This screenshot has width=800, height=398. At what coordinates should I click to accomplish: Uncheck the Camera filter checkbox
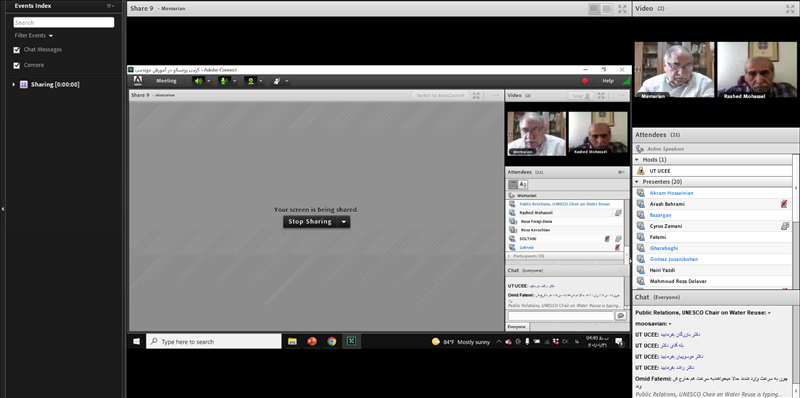[17, 65]
